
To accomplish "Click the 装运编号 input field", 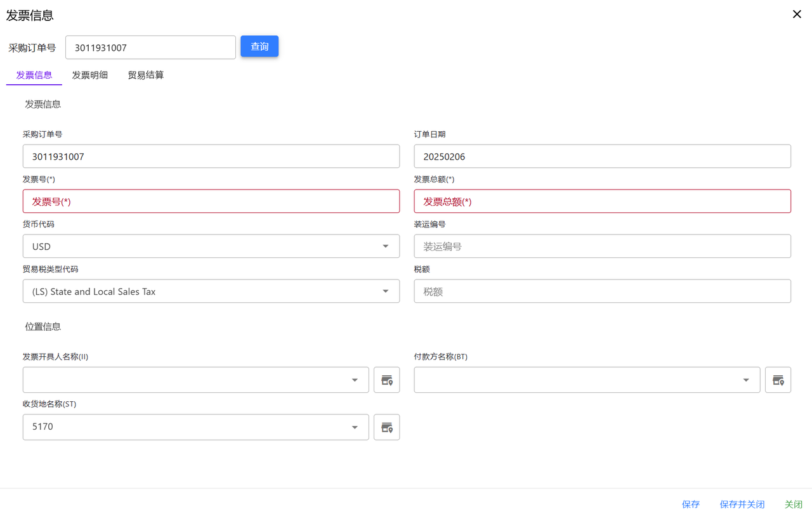I will tap(602, 247).
